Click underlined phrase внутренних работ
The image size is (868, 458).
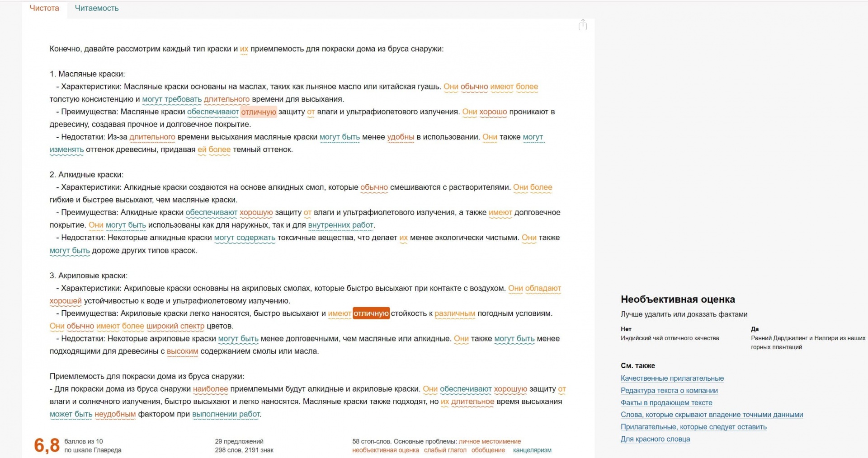(341, 225)
